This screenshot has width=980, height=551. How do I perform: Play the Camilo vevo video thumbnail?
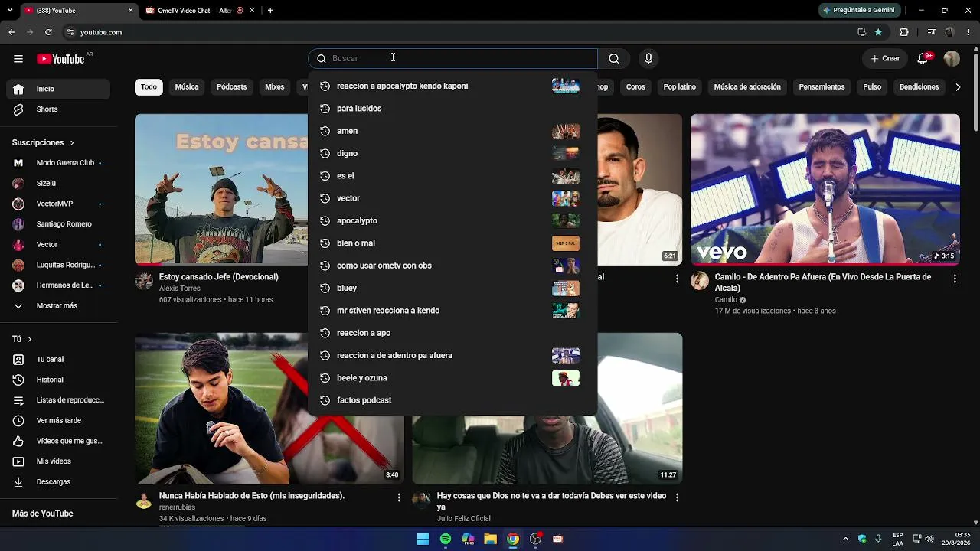(x=825, y=190)
